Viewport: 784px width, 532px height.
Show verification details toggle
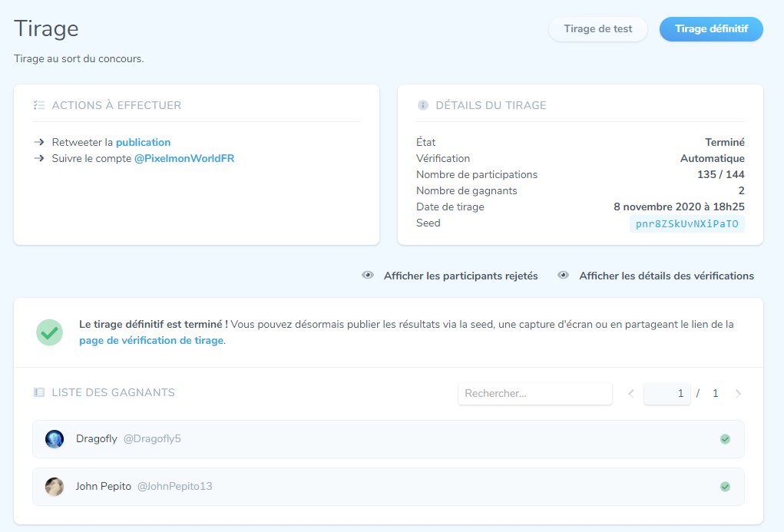pos(656,276)
